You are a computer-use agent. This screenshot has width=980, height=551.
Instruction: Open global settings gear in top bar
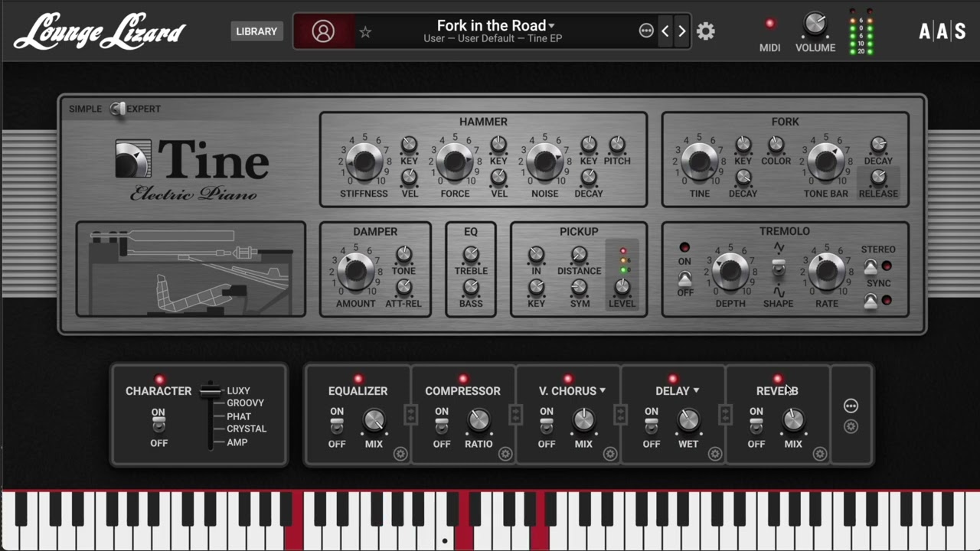tap(706, 31)
